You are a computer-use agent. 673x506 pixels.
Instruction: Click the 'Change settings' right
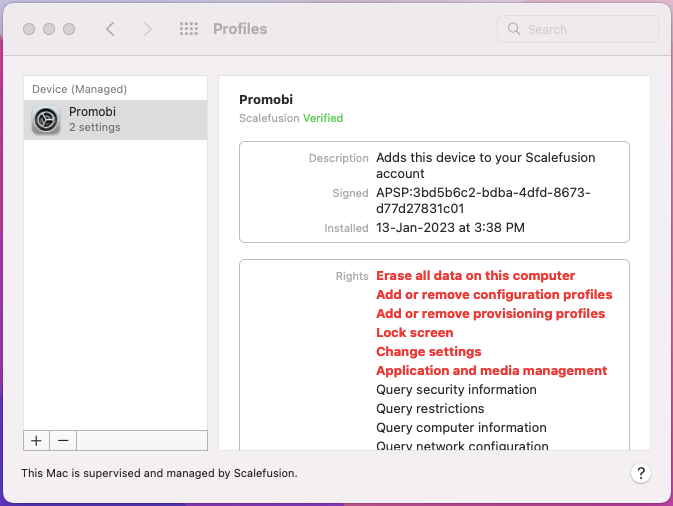(x=429, y=351)
